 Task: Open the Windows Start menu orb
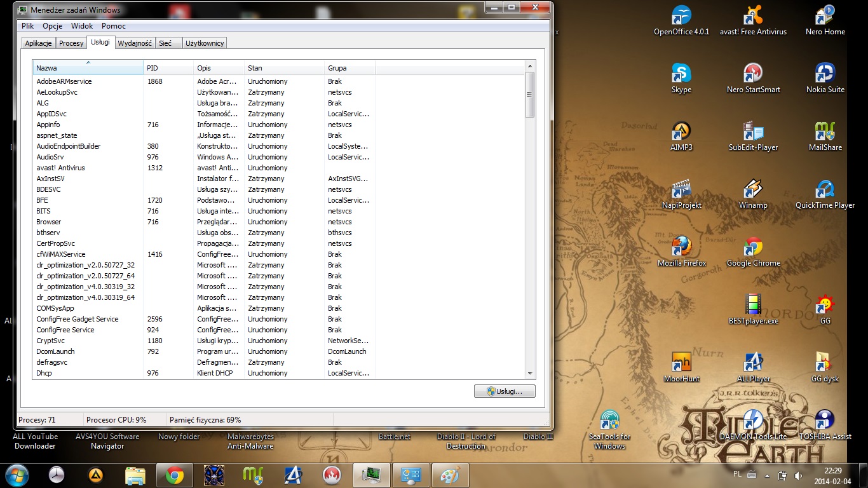click(x=17, y=475)
